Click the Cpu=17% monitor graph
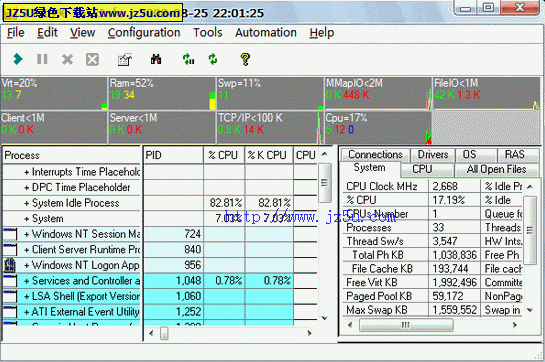545x362 pixels. point(378,127)
